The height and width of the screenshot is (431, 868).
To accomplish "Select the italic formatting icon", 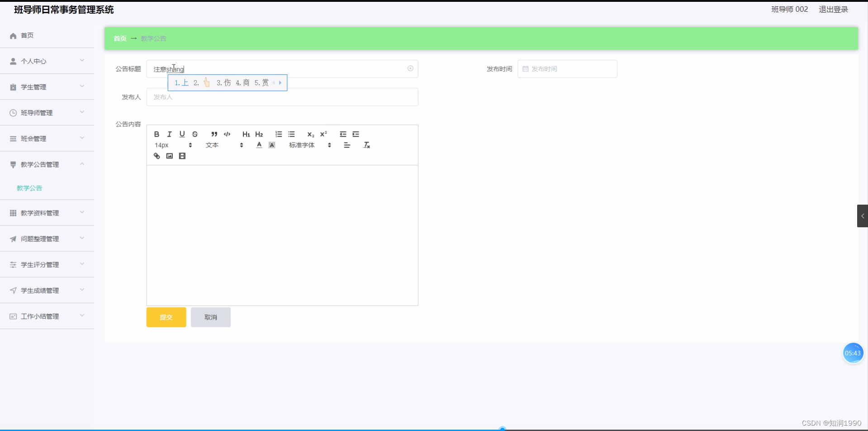I will (x=169, y=134).
